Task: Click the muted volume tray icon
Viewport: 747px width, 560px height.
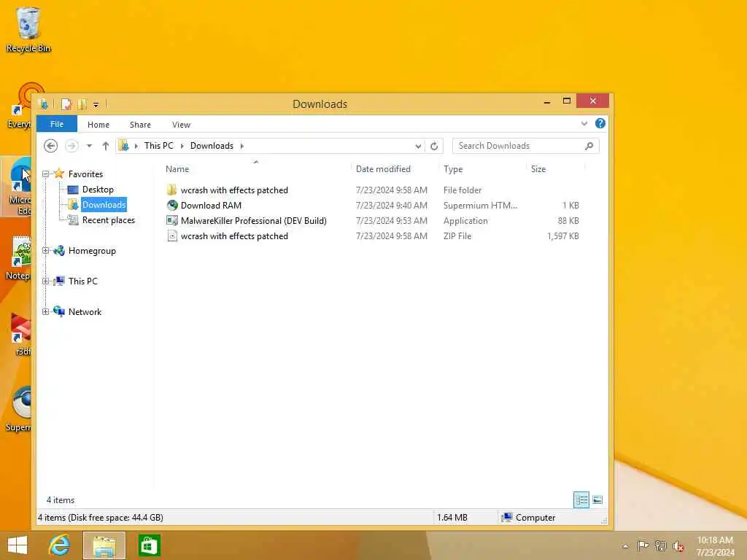Action: tap(678, 546)
